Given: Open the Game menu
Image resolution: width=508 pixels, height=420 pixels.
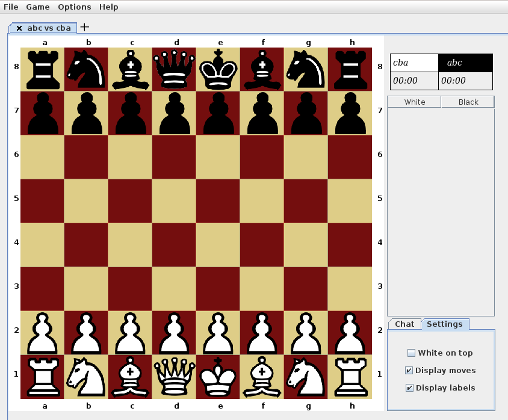Looking at the screenshot, I should click(37, 7).
